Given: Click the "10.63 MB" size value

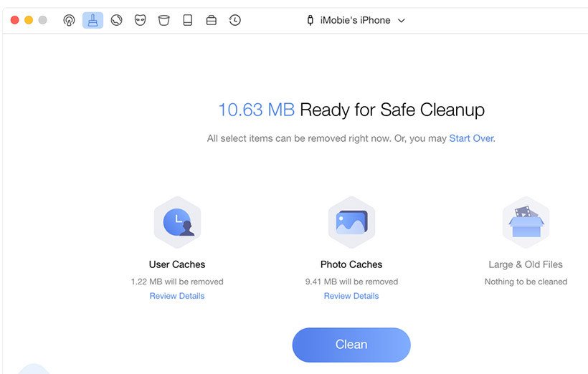Looking at the screenshot, I should [257, 110].
